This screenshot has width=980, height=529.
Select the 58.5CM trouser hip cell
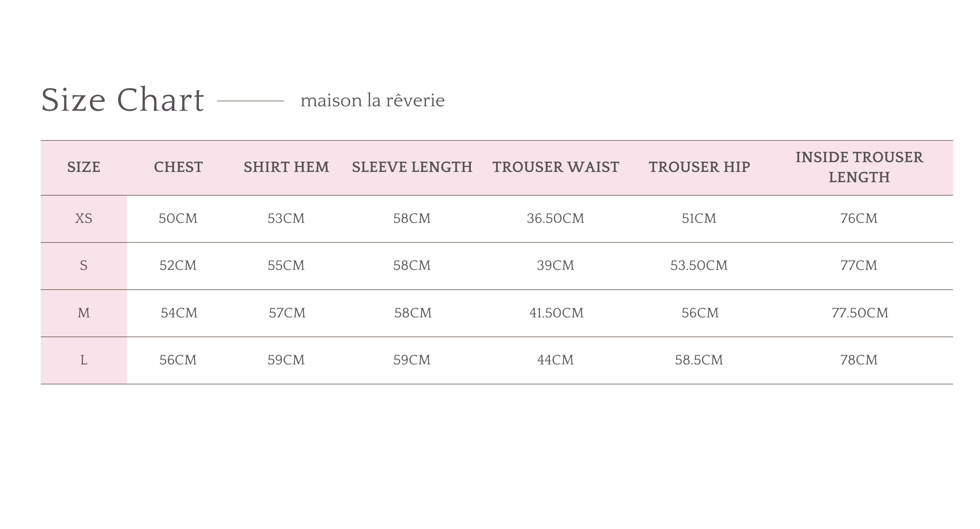[x=699, y=361]
